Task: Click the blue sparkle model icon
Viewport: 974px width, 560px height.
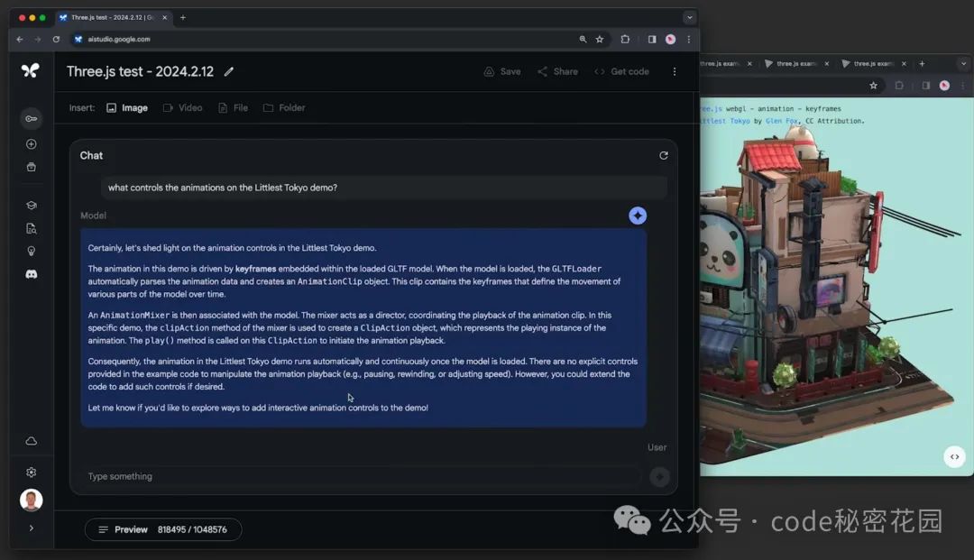Action: coord(638,216)
